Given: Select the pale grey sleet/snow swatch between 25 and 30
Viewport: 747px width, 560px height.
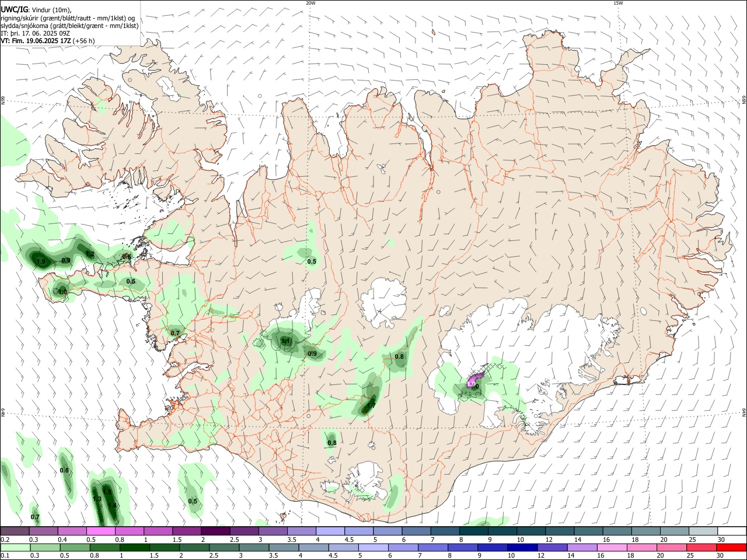Looking at the screenshot, I should 703,531.
